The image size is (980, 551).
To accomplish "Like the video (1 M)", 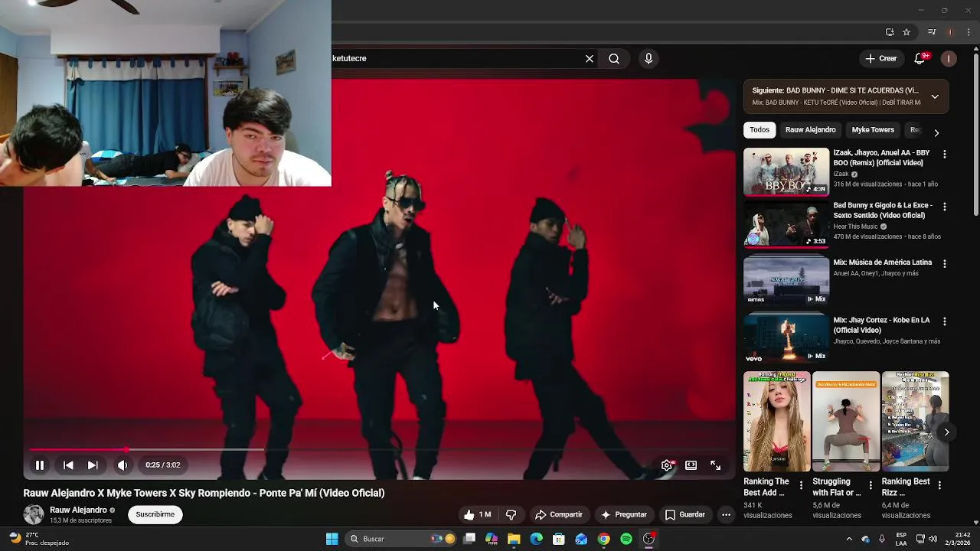I will [x=477, y=515].
